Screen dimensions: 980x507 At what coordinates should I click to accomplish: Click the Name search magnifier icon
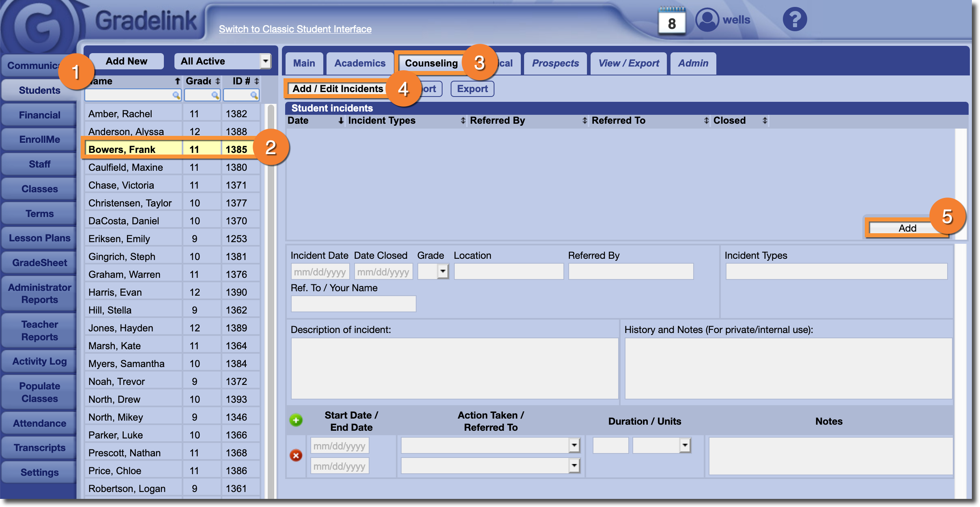point(176,95)
